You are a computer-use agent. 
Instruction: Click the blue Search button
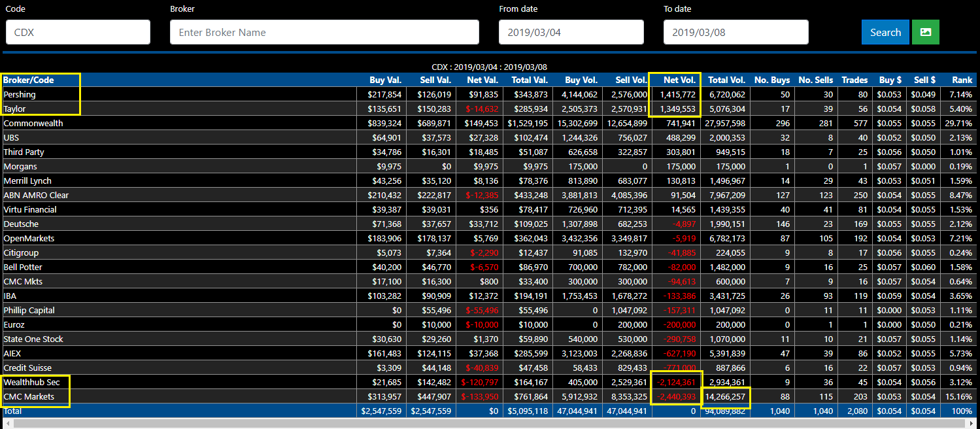point(885,32)
